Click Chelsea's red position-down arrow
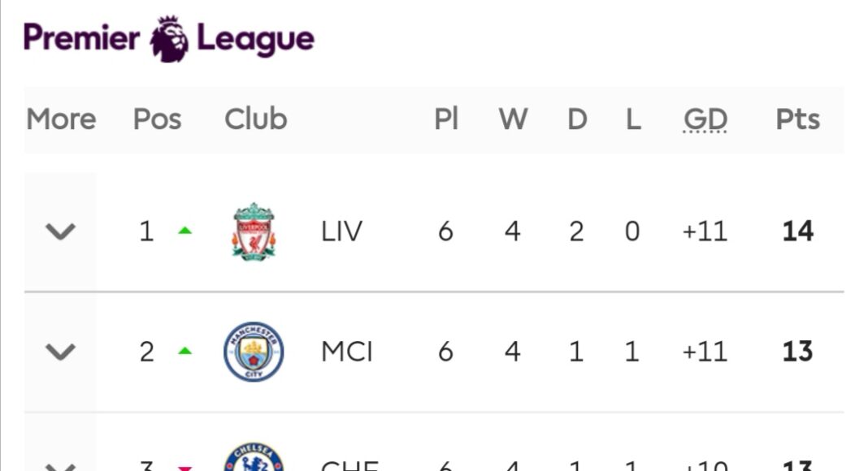868x471 pixels. [184, 467]
